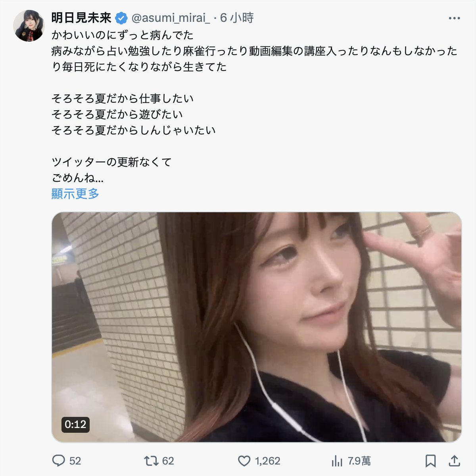Bookmark this post
Image resolution: width=476 pixels, height=476 pixels.
coord(430,461)
